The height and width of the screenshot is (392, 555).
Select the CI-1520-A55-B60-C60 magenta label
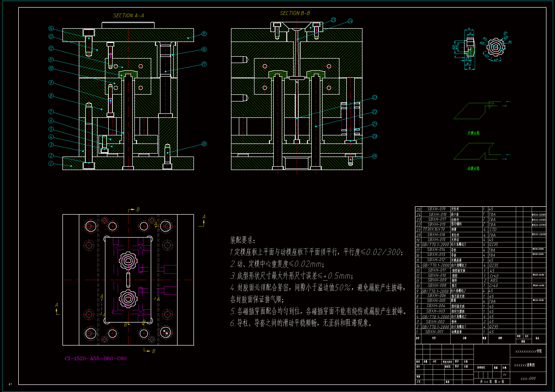(x=96, y=358)
